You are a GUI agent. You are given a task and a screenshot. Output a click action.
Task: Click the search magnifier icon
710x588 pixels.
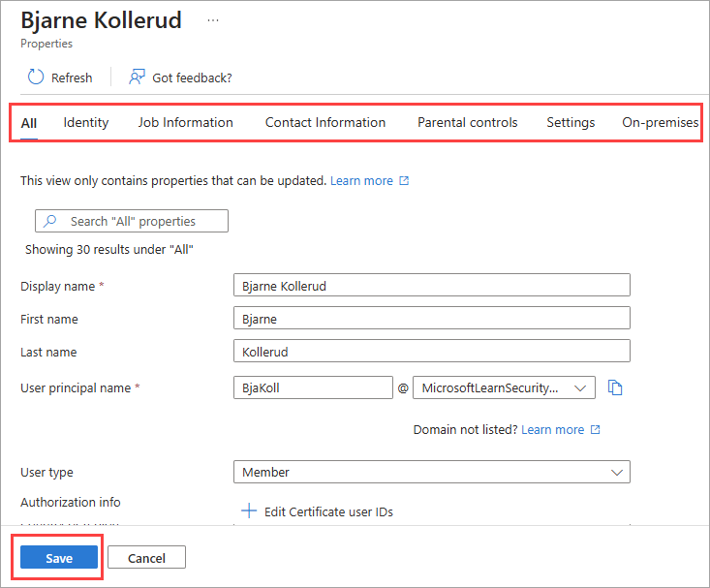pos(50,221)
